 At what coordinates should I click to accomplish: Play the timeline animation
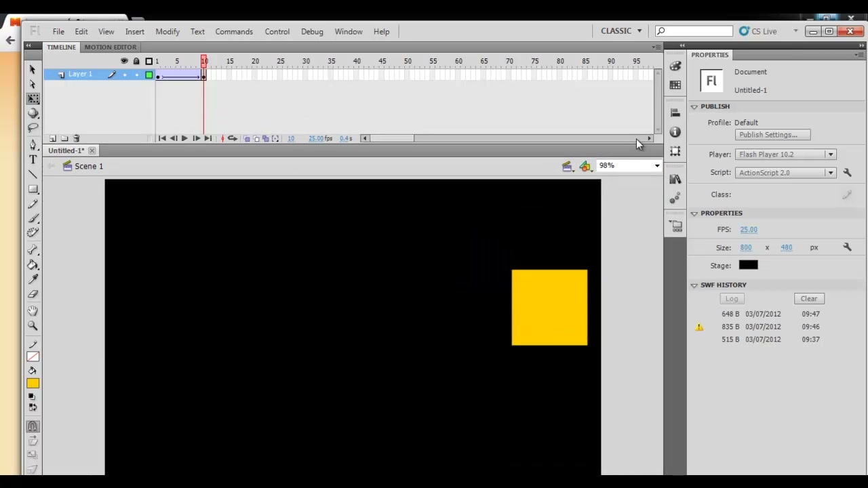tap(184, 138)
